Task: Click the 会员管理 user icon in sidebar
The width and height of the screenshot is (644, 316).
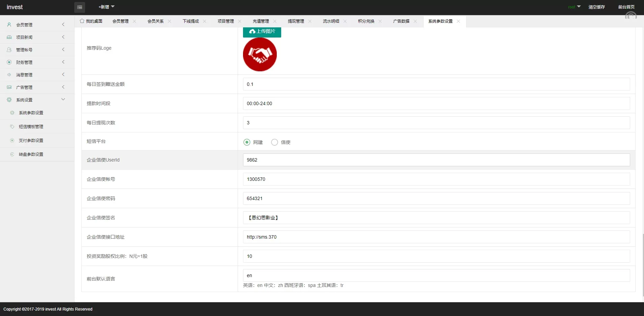Action: tap(9, 25)
